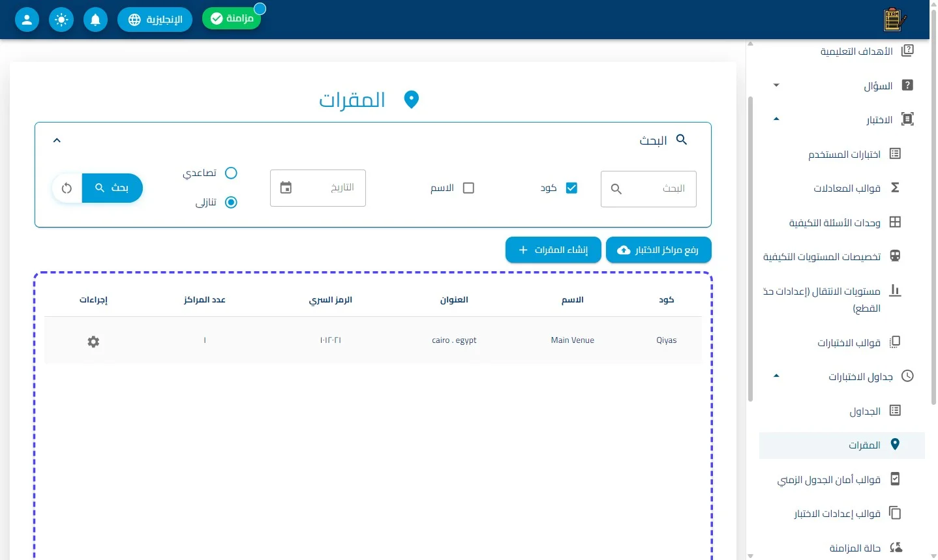The height and width of the screenshot is (560, 938).
Task: Click the رفع مراكز الاختبار button
Action: pyautogui.click(x=659, y=250)
